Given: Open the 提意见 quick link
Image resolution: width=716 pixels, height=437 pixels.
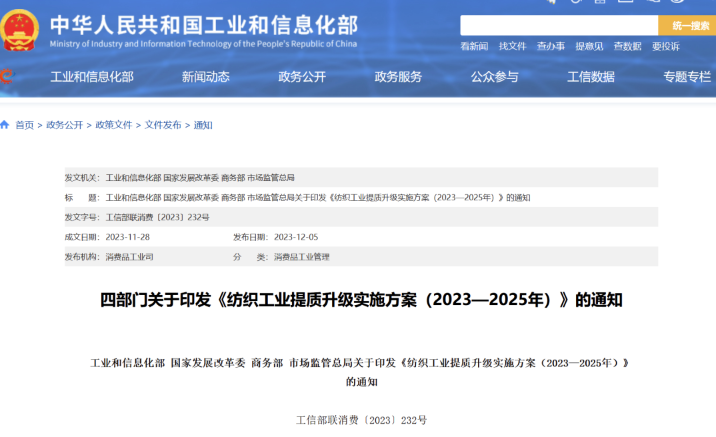Looking at the screenshot, I should tap(589, 46).
